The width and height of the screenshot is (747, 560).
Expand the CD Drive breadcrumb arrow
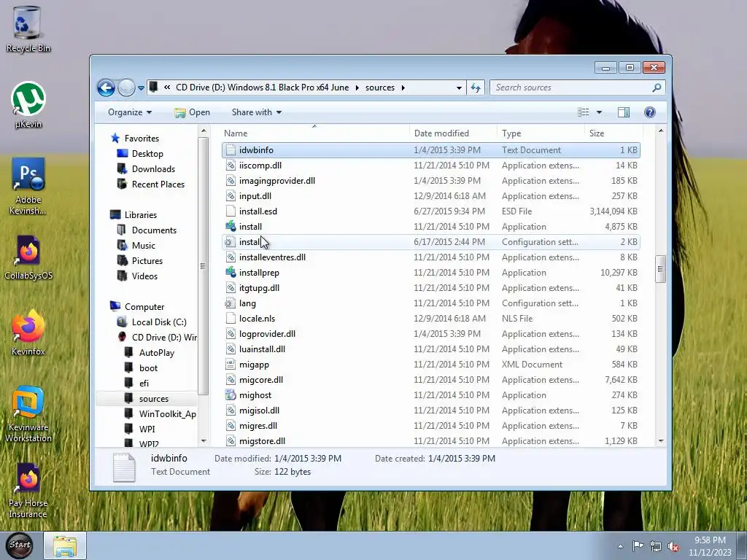[357, 87]
